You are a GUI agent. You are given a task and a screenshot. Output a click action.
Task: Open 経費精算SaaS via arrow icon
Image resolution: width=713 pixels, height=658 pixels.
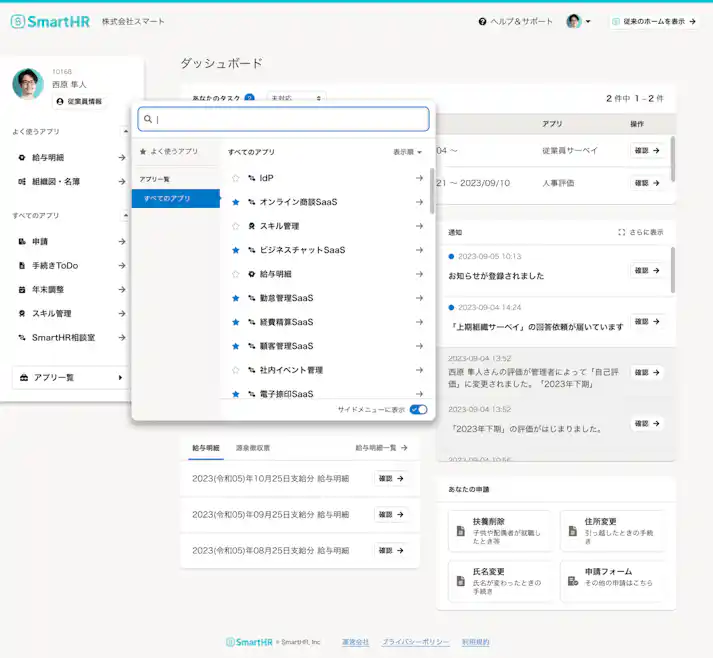tap(419, 322)
